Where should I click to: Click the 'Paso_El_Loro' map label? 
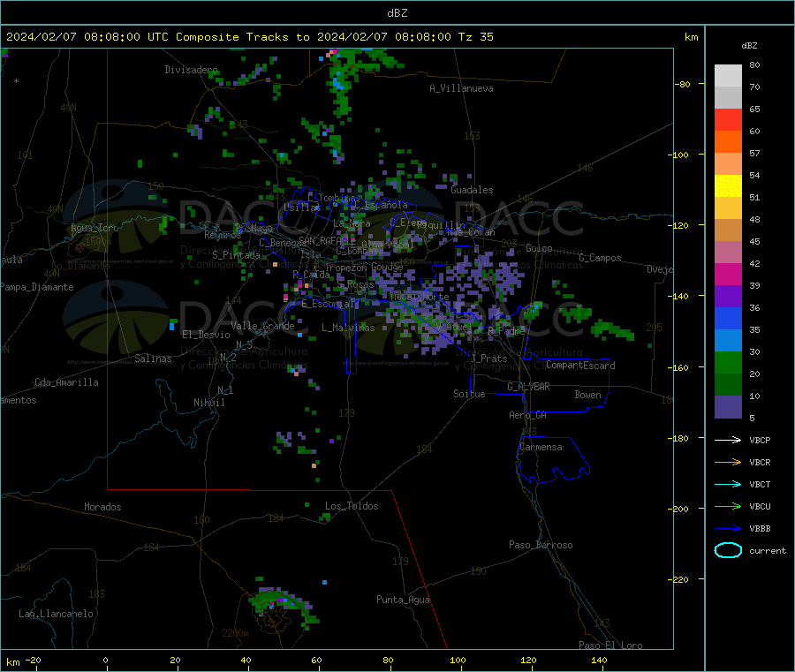click(x=610, y=646)
